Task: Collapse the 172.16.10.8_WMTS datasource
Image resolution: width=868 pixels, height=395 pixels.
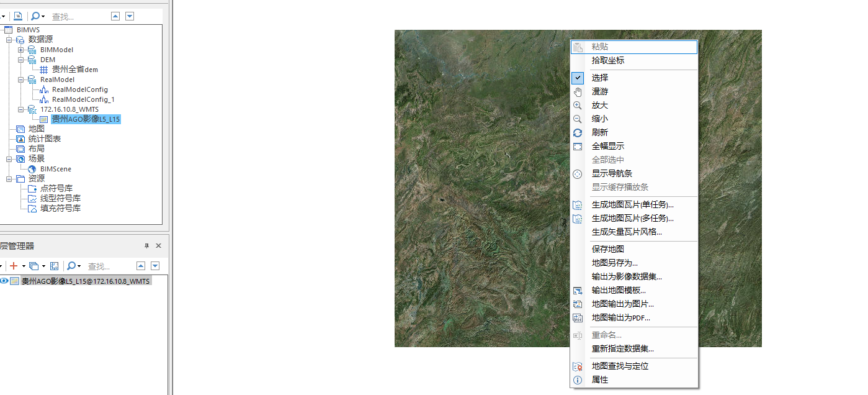Action: click(x=20, y=109)
